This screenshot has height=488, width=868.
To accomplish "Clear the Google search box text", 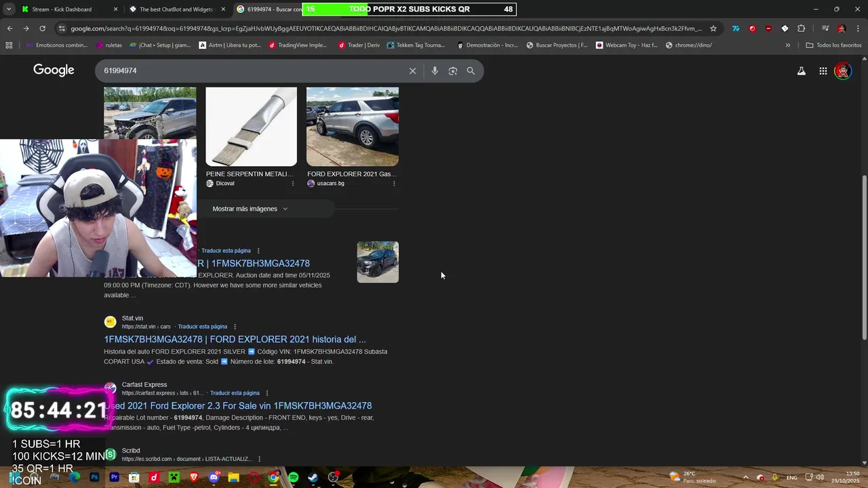I will (412, 70).
